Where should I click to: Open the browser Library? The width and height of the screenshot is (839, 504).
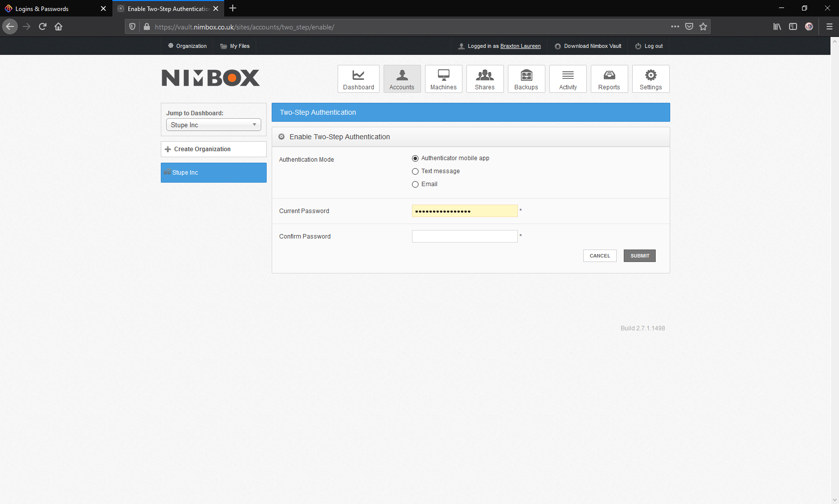777,26
